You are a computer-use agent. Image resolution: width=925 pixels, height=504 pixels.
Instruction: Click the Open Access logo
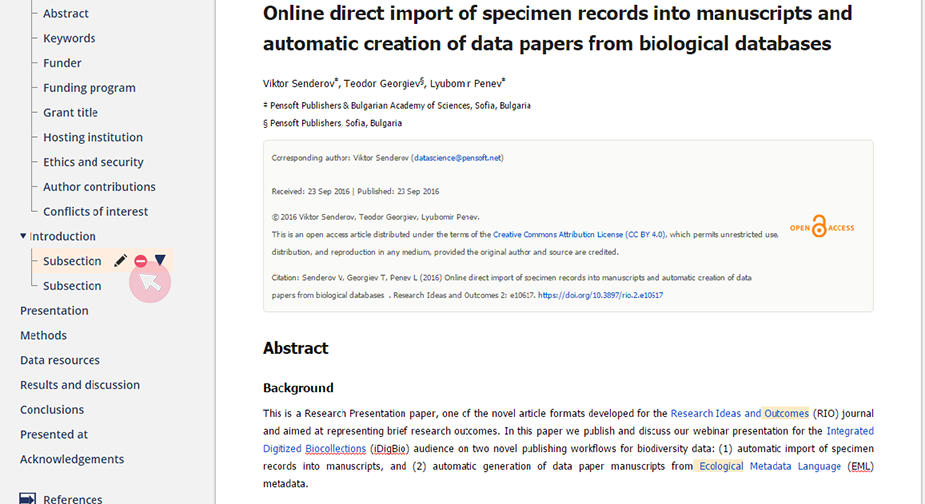822,227
